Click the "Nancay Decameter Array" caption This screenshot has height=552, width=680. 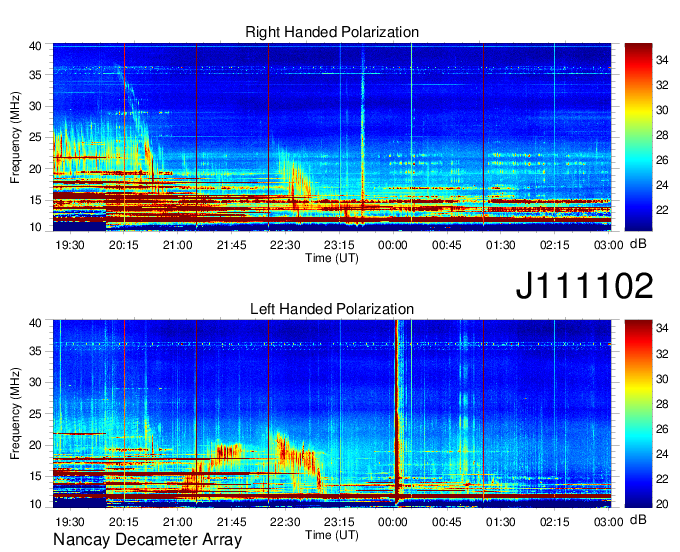tap(147, 539)
